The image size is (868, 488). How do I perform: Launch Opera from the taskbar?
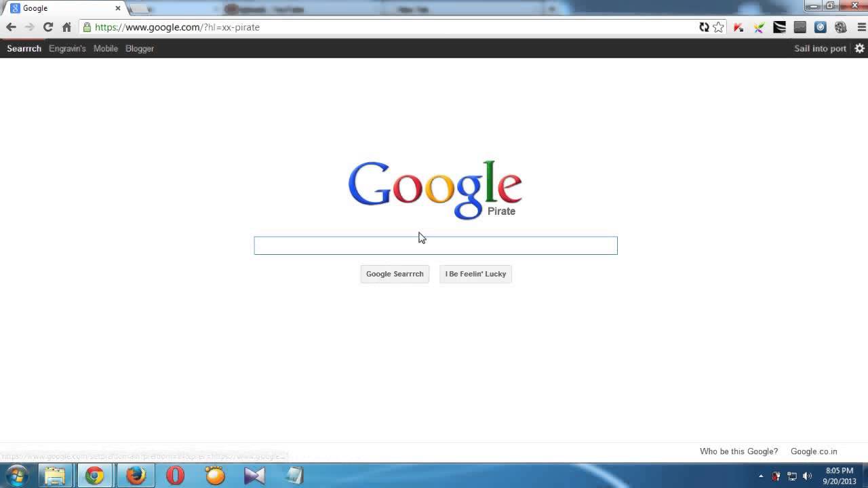(175, 475)
